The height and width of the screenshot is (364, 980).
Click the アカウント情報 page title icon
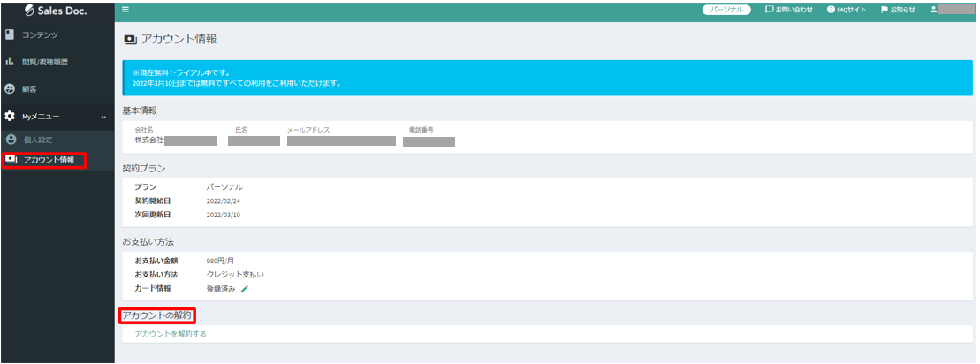[x=130, y=40]
